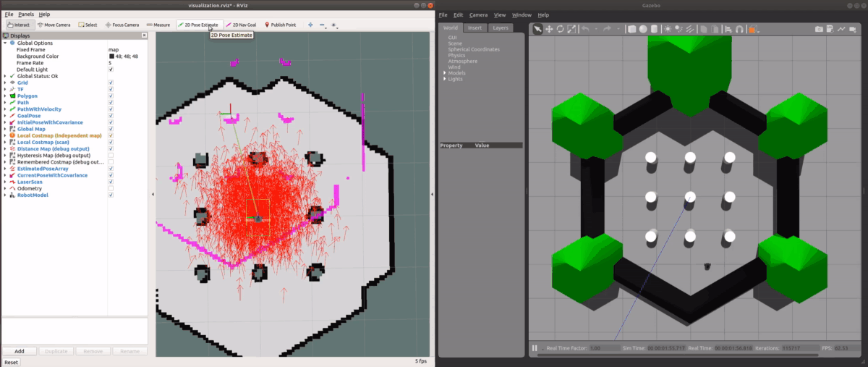Enable the Odometry display checkbox
Image resolution: width=868 pixels, height=367 pixels.
(111, 188)
